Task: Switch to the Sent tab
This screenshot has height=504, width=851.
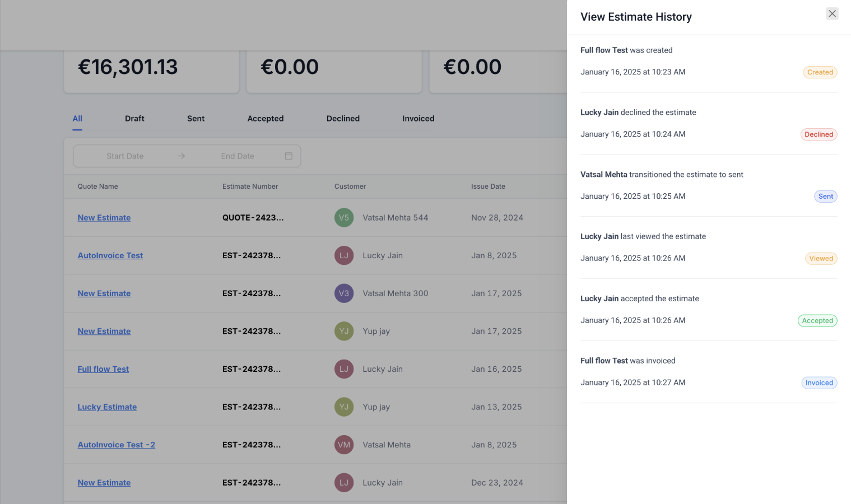Action: [x=196, y=119]
